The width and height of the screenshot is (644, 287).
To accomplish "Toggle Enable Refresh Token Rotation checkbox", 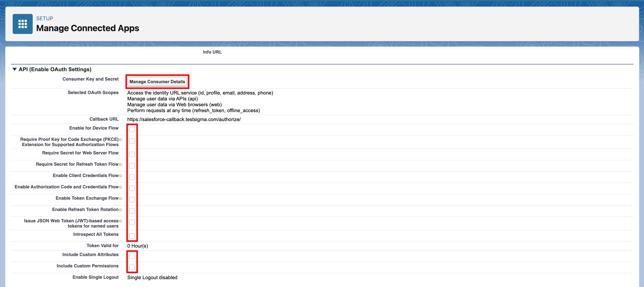I will tap(132, 211).
